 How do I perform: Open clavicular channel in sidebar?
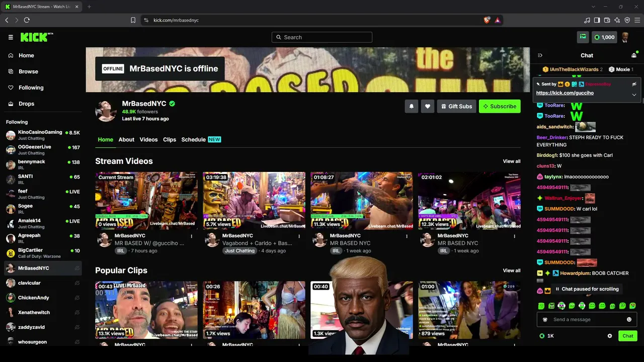point(42,283)
